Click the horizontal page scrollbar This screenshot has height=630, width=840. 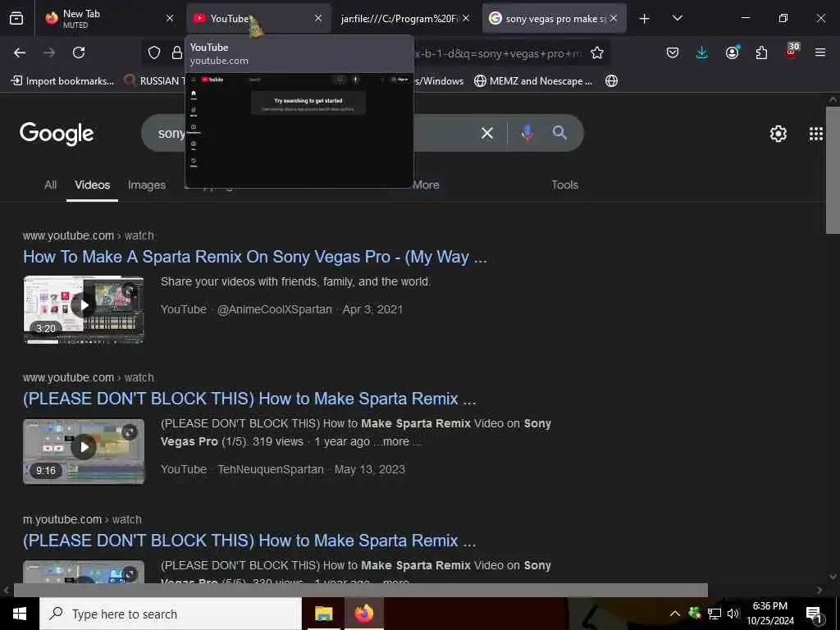click(x=361, y=590)
